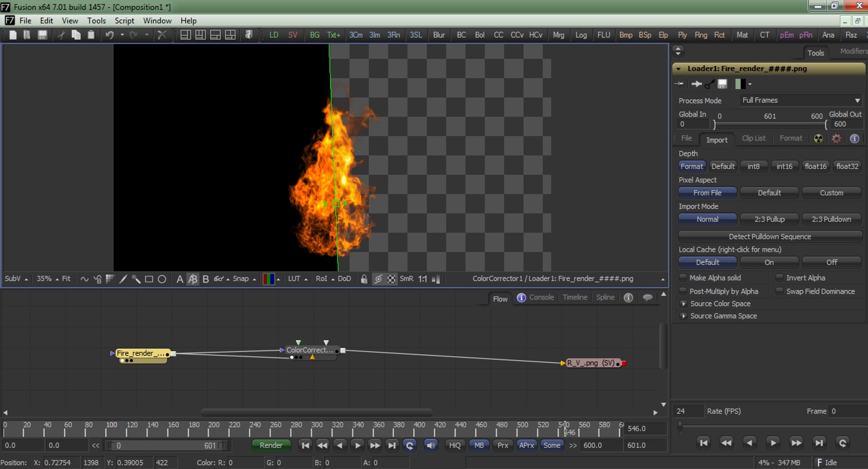Screen dimensions: 868x469
Task: Open the tile color dropdown arrow in Loader1
Action: [750, 84]
